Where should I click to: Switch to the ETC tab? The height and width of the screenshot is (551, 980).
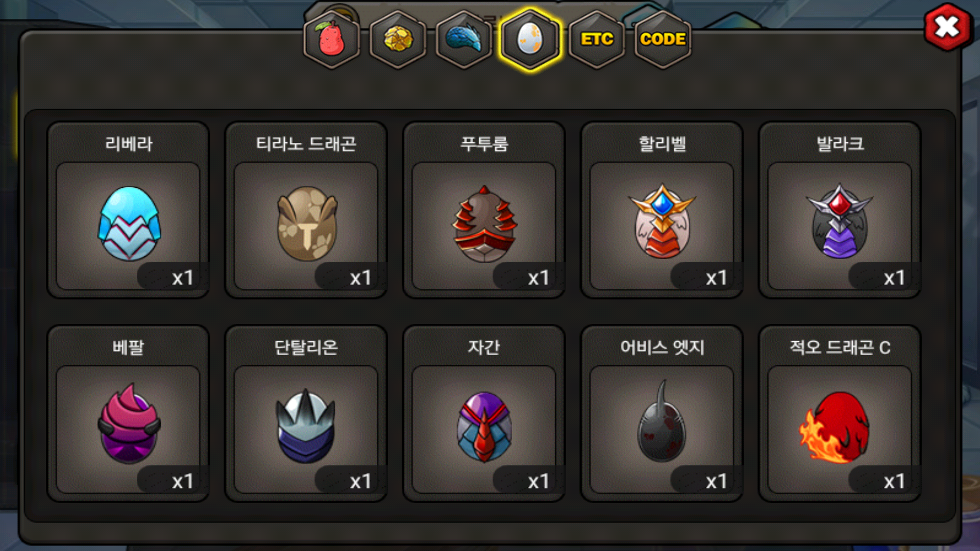[x=597, y=39]
